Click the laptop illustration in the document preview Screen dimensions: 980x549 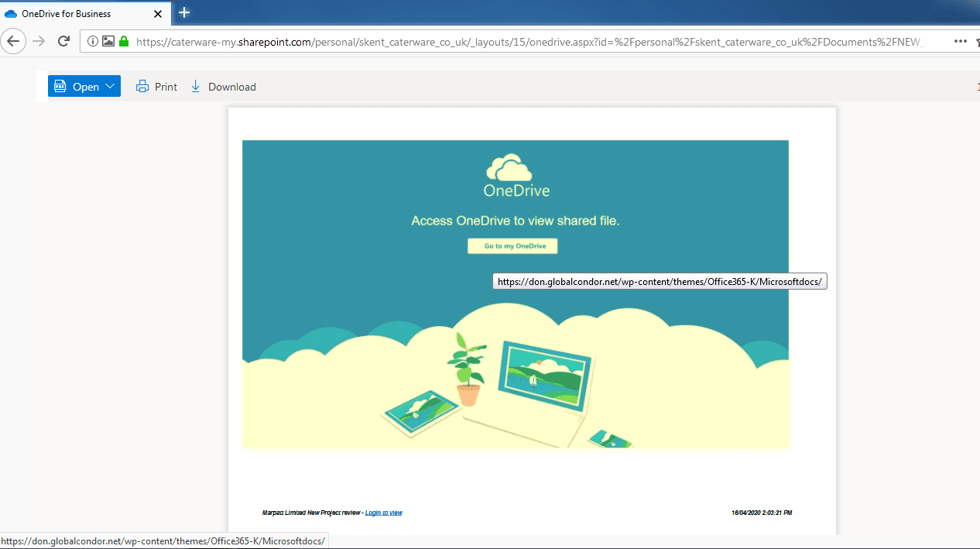pos(530,393)
